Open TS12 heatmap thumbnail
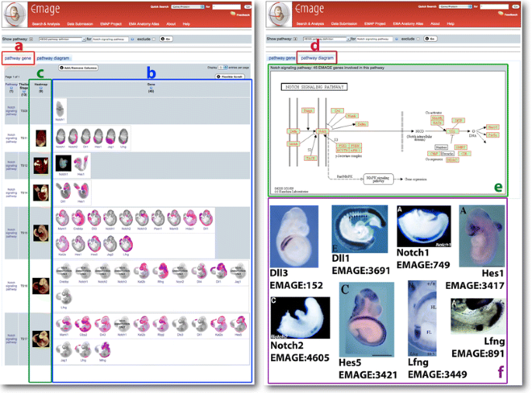This screenshot has height=393, width=532. coord(40,165)
